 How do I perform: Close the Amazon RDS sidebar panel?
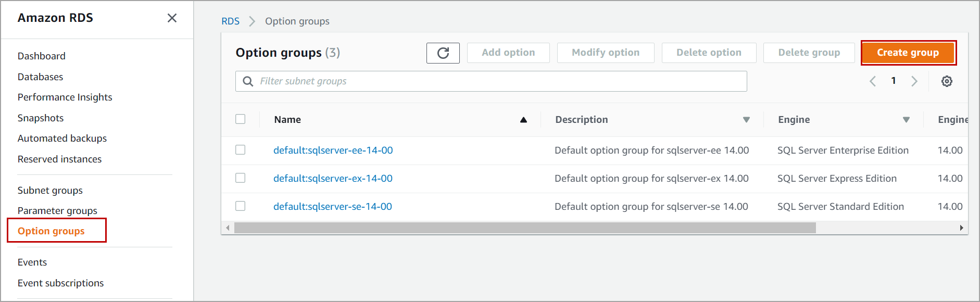coord(172,18)
